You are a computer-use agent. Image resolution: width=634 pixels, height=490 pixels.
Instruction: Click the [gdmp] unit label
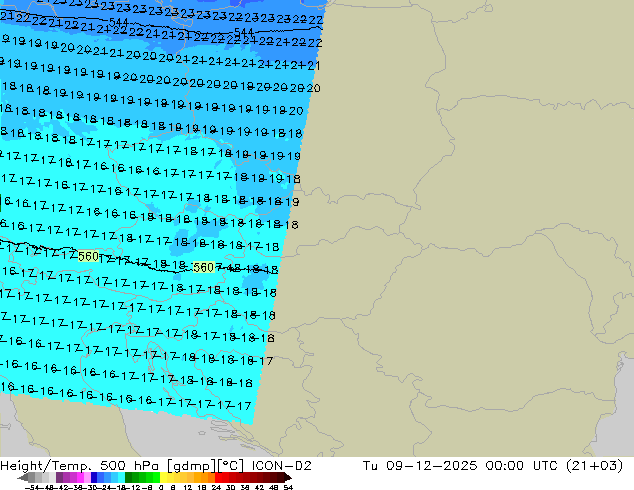pyautogui.click(x=190, y=466)
